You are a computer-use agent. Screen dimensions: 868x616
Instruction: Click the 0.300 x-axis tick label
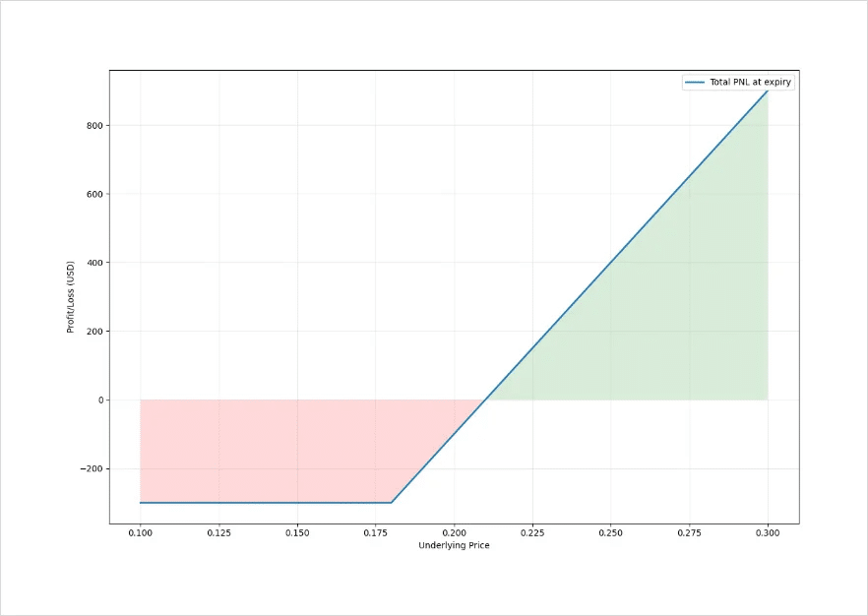coord(768,533)
